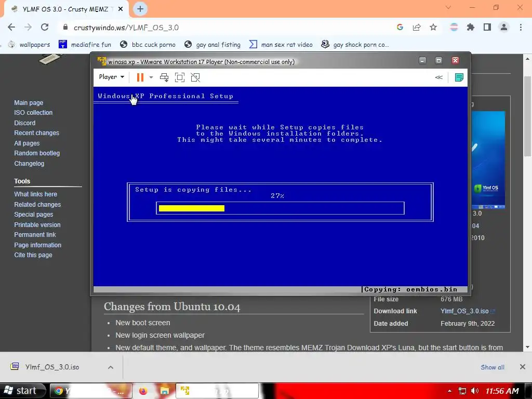Open Google search icon in address bar
Viewport: 532px width, 399px height.
pyautogui.click(x=400, y=27)
